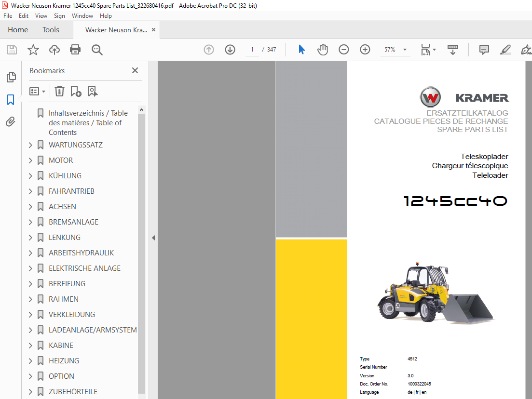Toggle the Bookmarks sidebar icon
This screenshot has width=532, height=399.
[11, 100]
